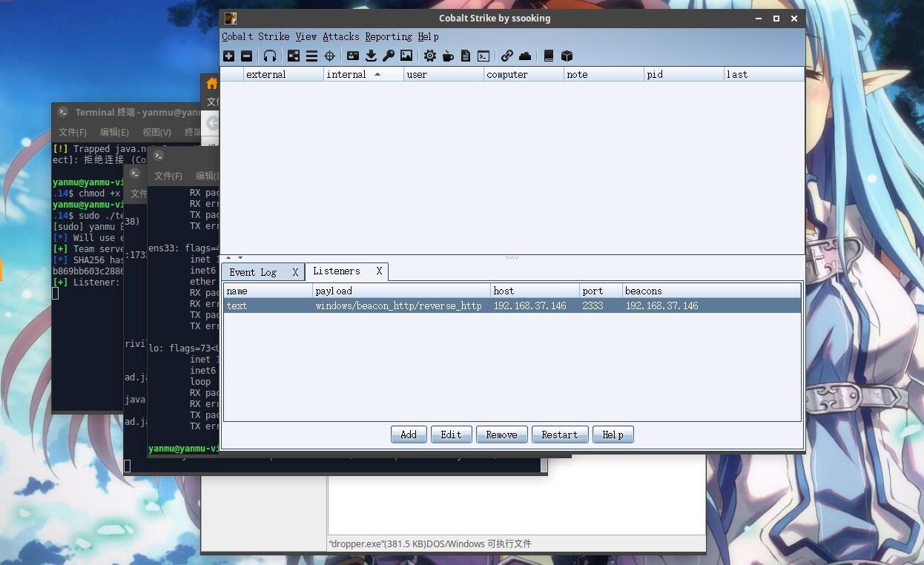Close the Listeners tab

click(x=379, y=271)
